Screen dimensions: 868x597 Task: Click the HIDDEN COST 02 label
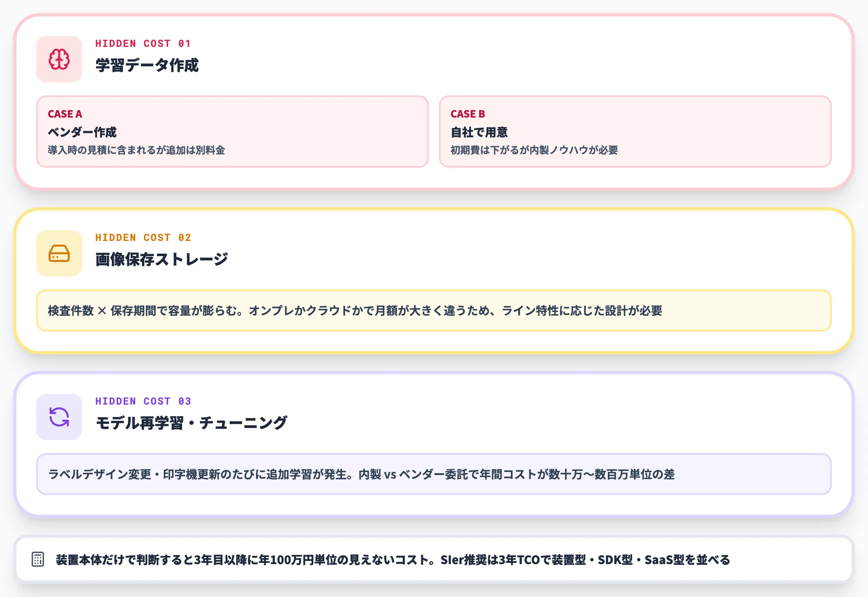[143, 237]
